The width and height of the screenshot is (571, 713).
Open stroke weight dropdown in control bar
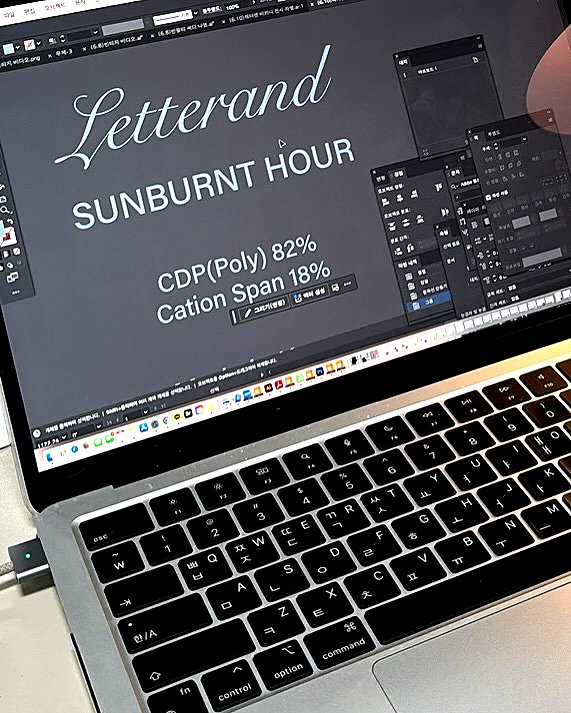coord(95,32)
